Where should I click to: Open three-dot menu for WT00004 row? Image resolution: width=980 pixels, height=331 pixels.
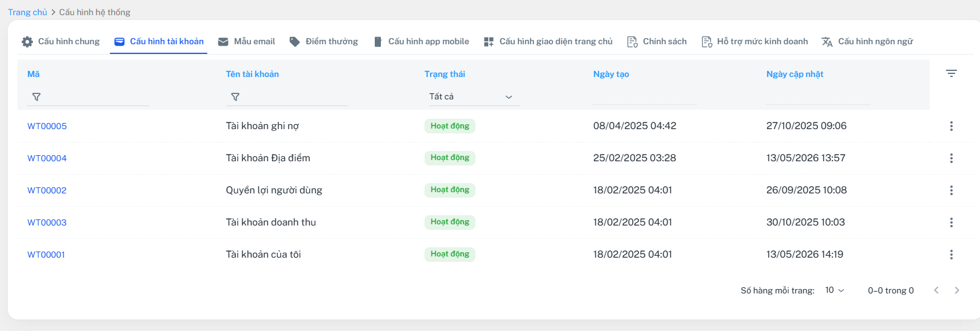951,158
